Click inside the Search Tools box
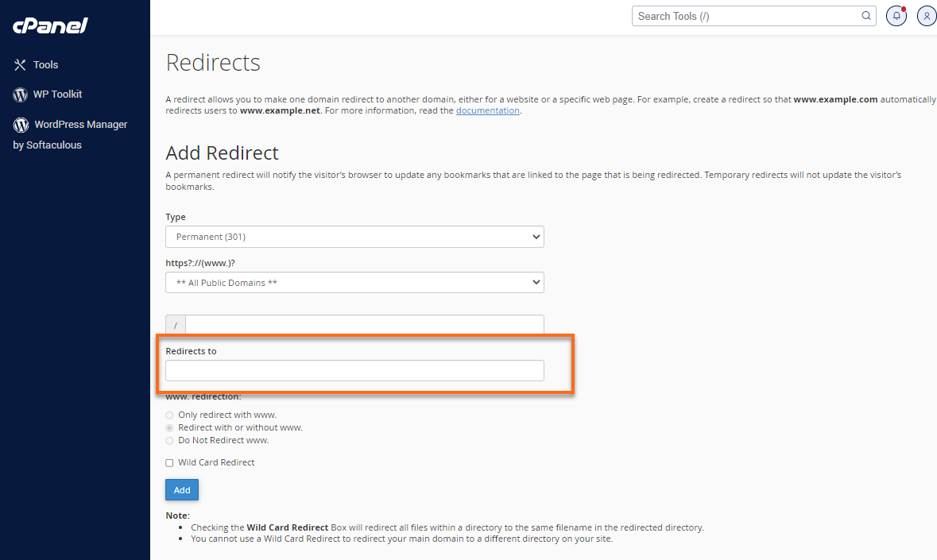The image size is (937, 560). [739, 15]
